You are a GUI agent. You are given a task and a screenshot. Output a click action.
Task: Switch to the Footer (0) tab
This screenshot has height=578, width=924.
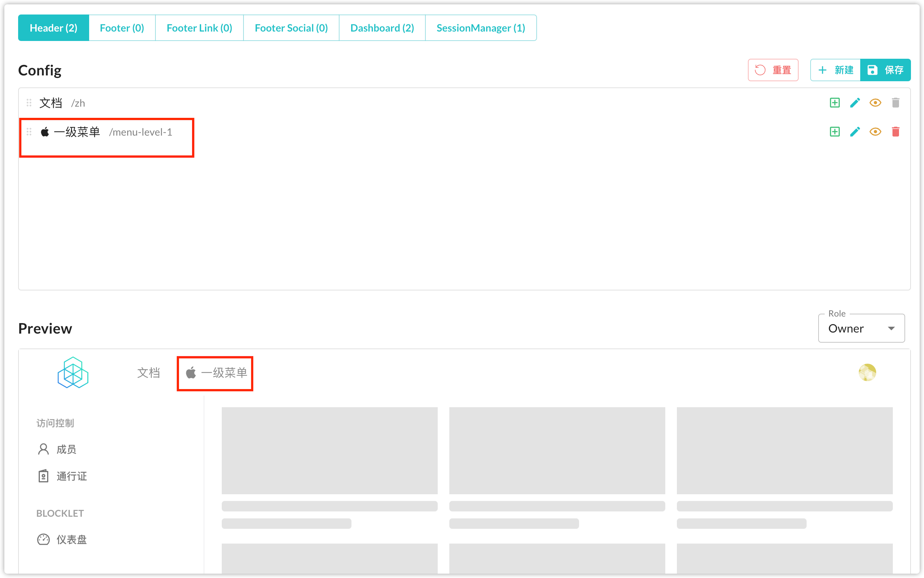point(122,28)
